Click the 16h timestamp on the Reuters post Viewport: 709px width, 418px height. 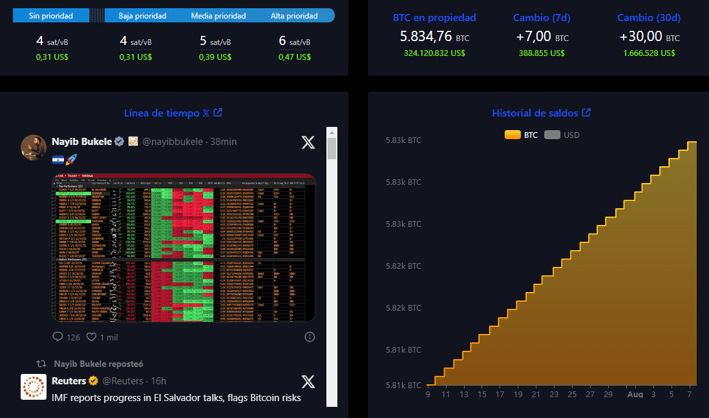pos(158,381)
